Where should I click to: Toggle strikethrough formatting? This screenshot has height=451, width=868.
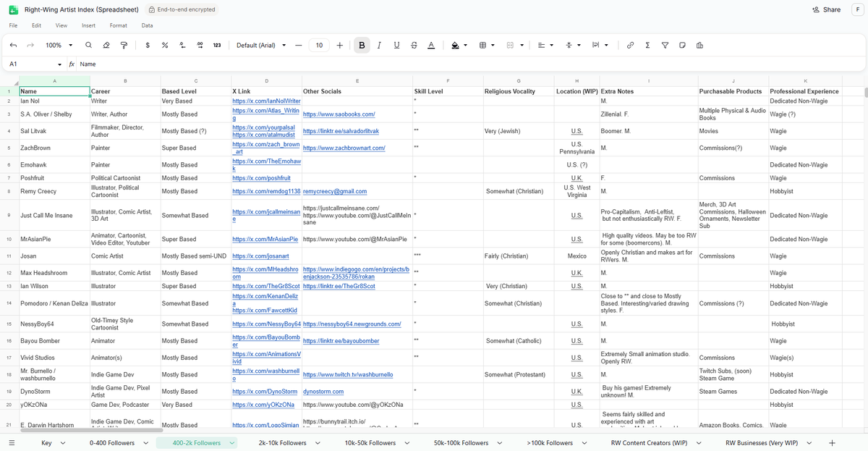click(x=414, y=45)
